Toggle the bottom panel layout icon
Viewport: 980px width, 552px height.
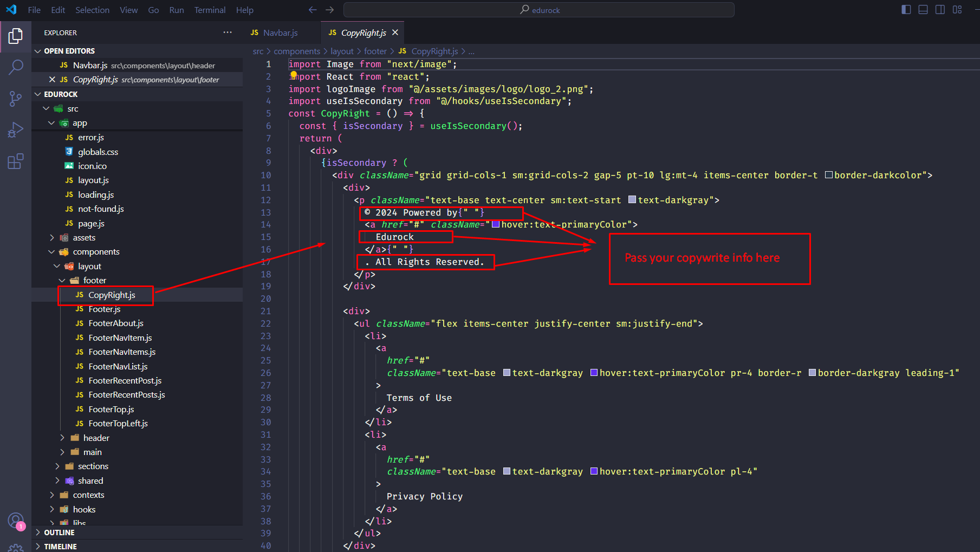point(923,10)
